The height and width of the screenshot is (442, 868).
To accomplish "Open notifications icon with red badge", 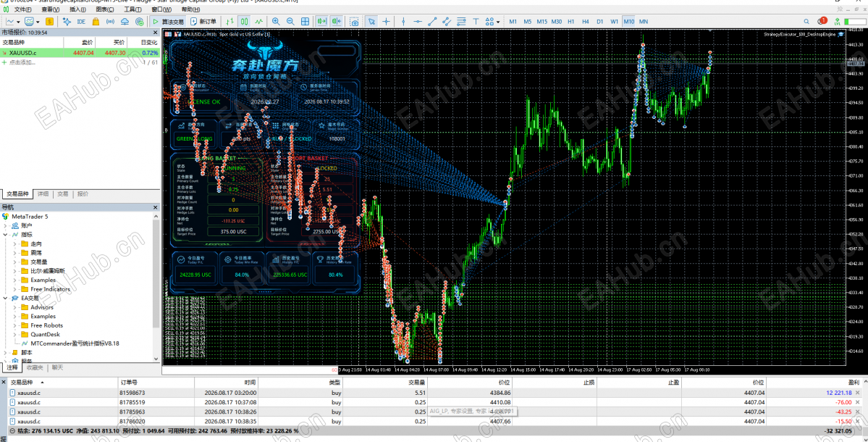I will [x=822, y=22].
